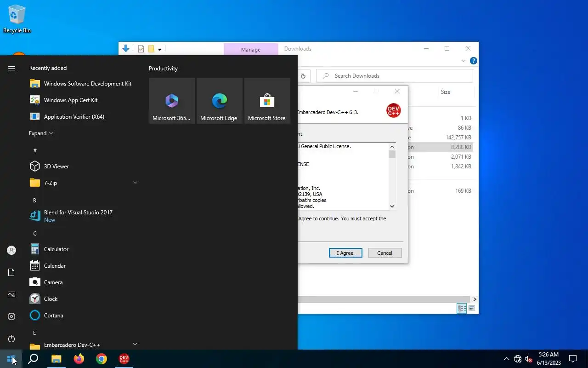Open user account icon in Start sidebar
The height and width of the screenshot is (368, 588).
(x=11, y=250)
